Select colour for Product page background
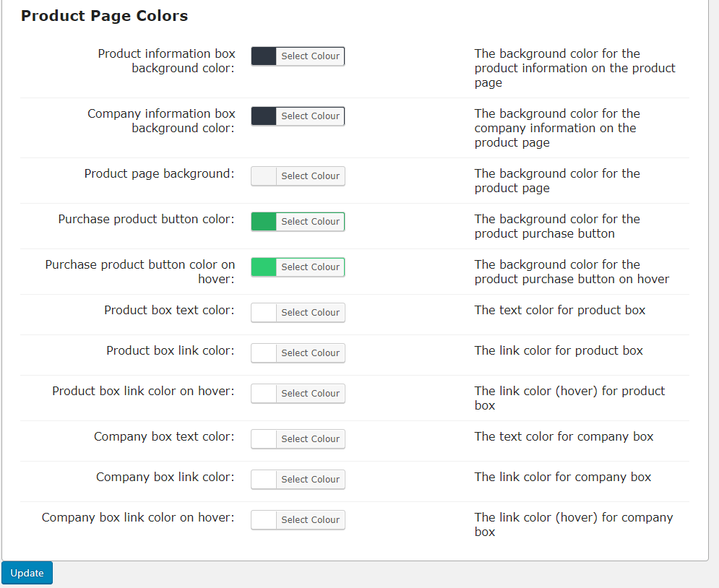This screenshot has width=719, height=588. point(310,176)
